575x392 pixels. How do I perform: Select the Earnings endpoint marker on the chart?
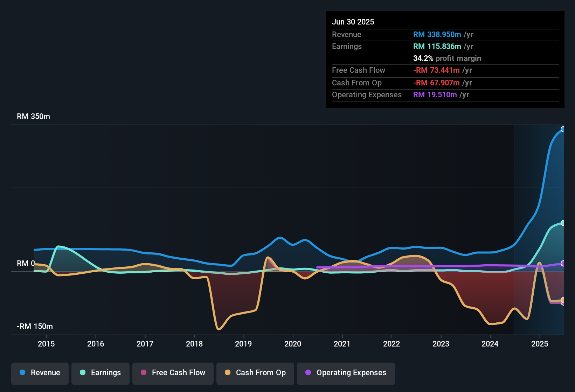563,223
